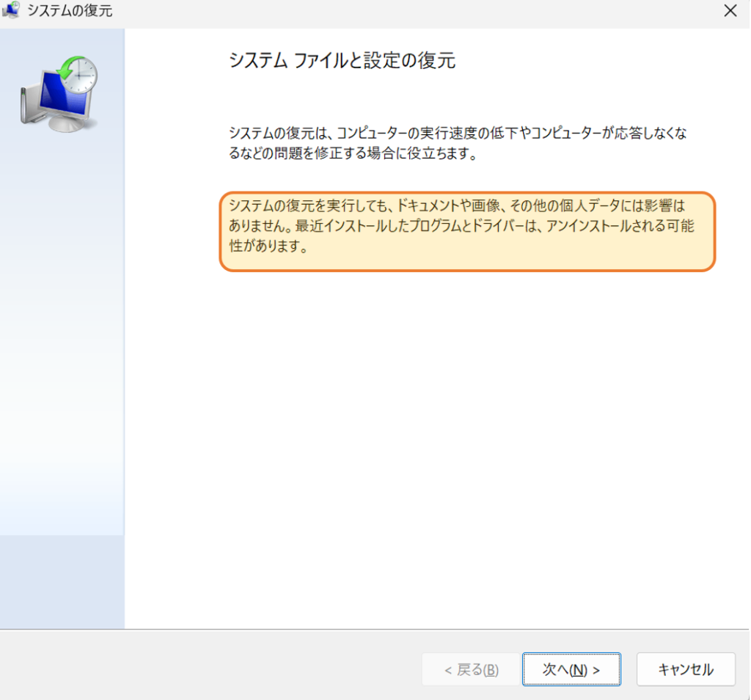Select the highlighted orange warning box
Screen dimensions: 751x700
coord(469,233)
